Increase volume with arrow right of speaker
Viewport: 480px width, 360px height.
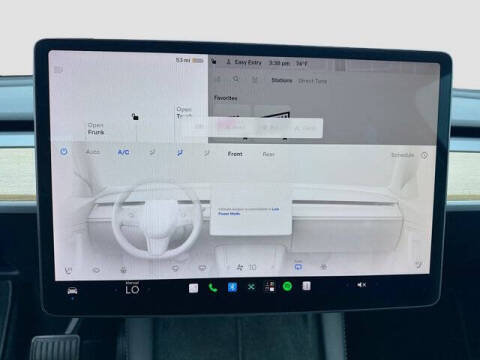click(377, 284)
